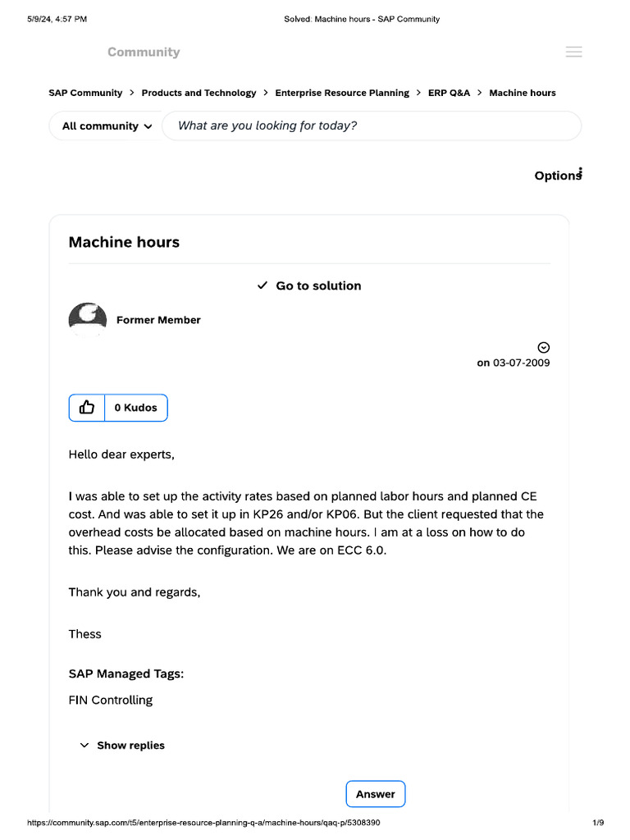The height and width of the screenshot is (840, 630).
Task: Click the Former Member avatar image
Action: point(87,319)
